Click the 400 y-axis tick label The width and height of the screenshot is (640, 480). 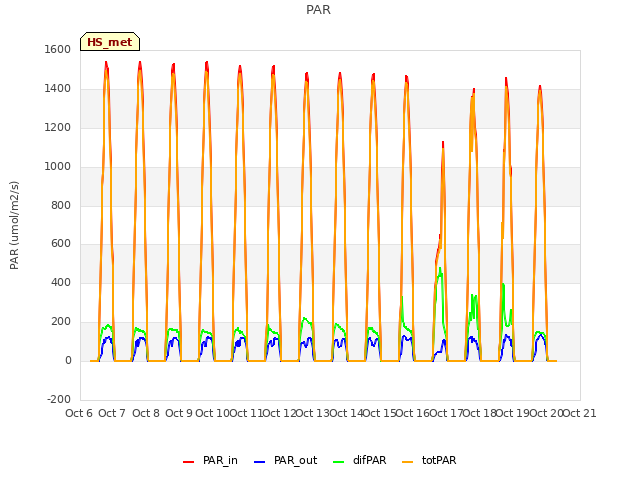pos(61,282)
